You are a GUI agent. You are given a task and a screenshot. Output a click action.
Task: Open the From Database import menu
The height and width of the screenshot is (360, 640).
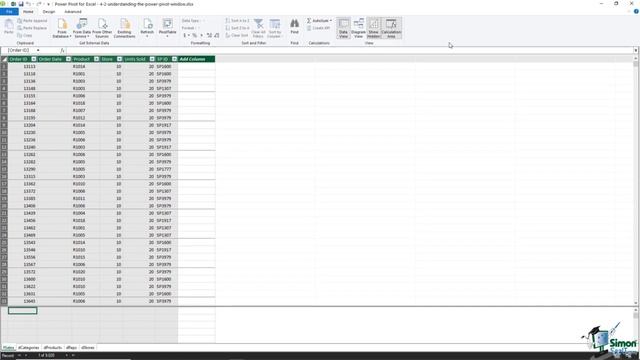(x=62, y=28)
